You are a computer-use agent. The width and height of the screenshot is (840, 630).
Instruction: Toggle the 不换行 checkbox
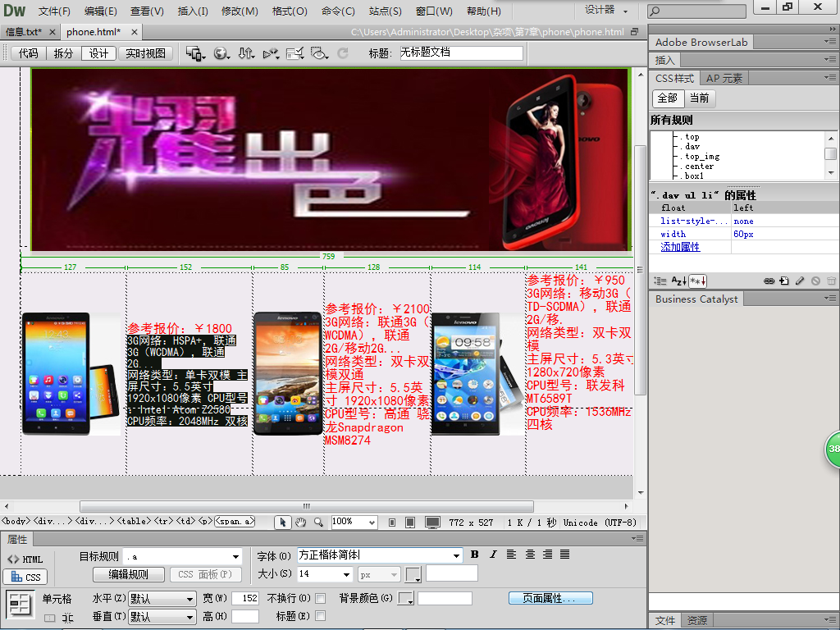pos(321,598)
